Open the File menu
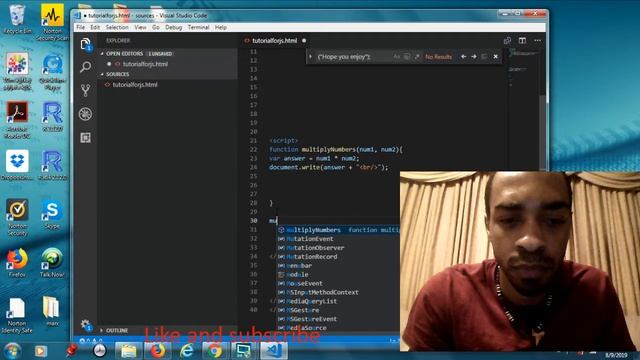This screenshot has height=360, width=640. pyautogui.click(x=81, y=27)
